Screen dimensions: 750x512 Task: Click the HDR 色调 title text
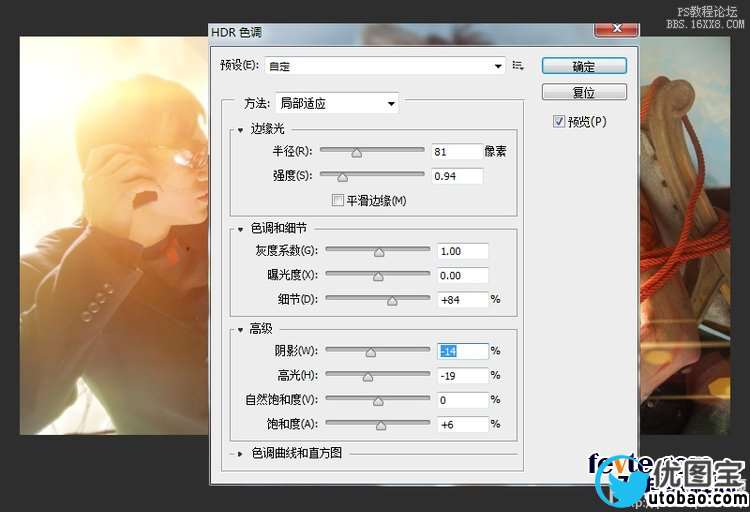pyautogui.click(x=236, y=33)
